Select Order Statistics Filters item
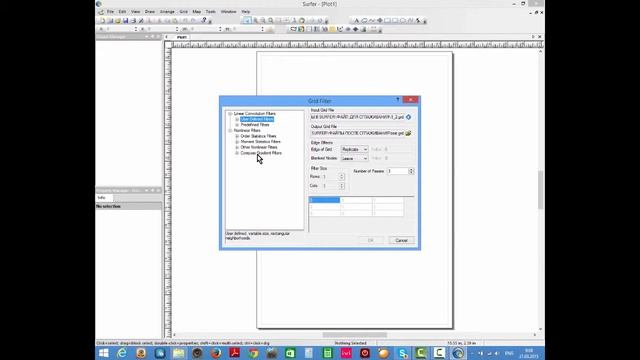The width and height of the screenshot is (640, 360). [x=258, y=136]
